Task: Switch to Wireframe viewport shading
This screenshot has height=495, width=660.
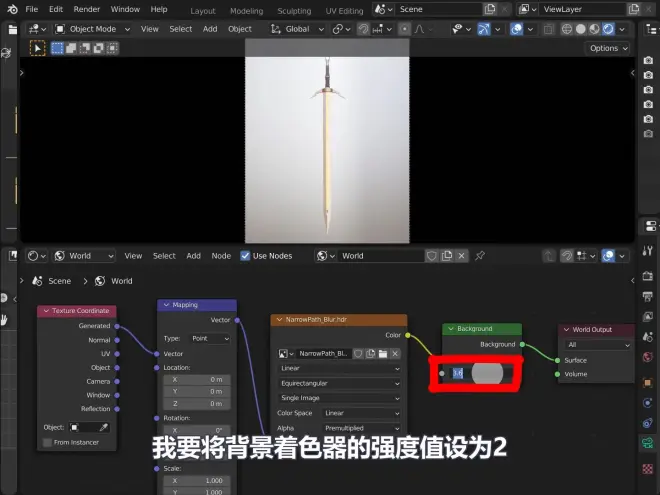Action: pyautogui.click(x=567, y=29)
